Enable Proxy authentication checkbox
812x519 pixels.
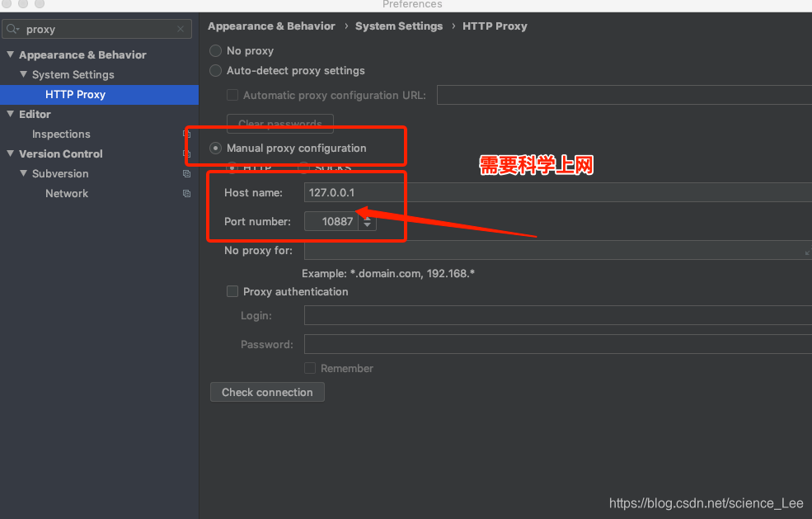click(x=232, y=291)
